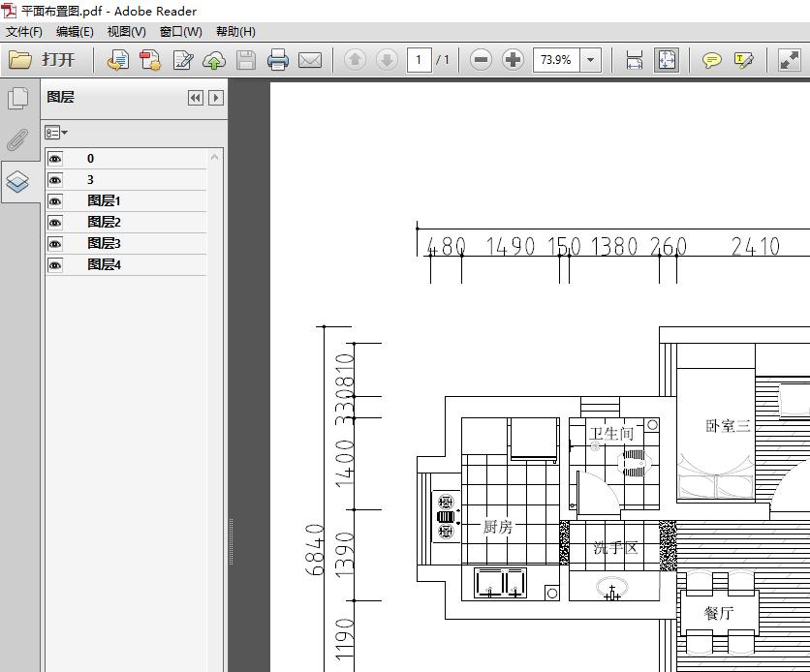Viewport: 810px width, 672px height.
Task: Click the 打开 open file button
Action: pyautogui.click(x=44, y=60)
